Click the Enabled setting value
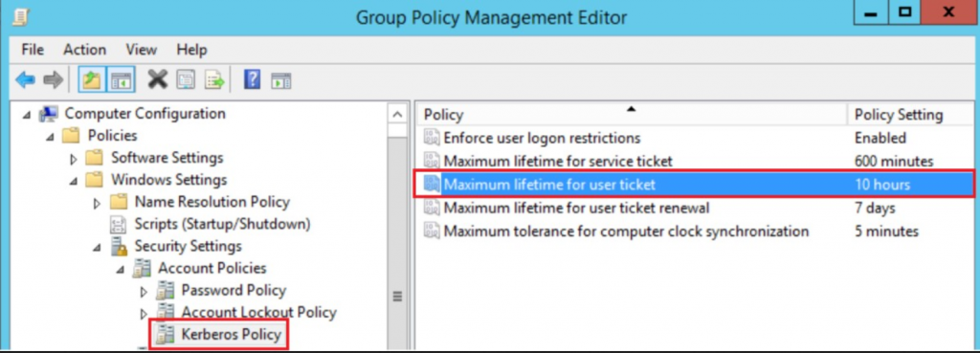Image resolution: width=980 pixels, height=353 pixels. [880, 138]
